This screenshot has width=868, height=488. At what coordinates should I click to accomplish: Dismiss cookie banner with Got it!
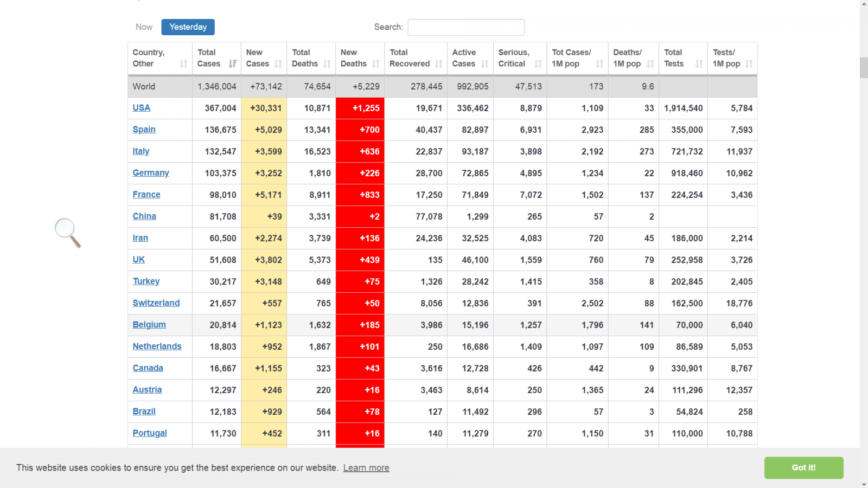point(803,468)
